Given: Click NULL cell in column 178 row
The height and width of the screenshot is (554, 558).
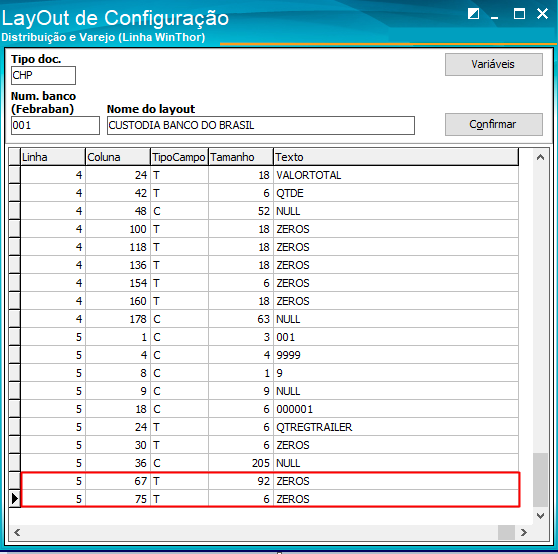Looking at the screenshot, I should point(396,319).
